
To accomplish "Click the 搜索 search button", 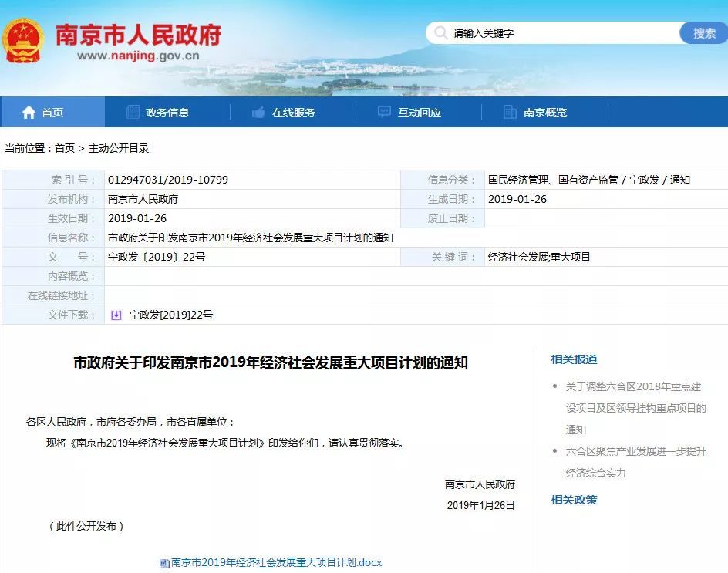I will tap(704, 33).
